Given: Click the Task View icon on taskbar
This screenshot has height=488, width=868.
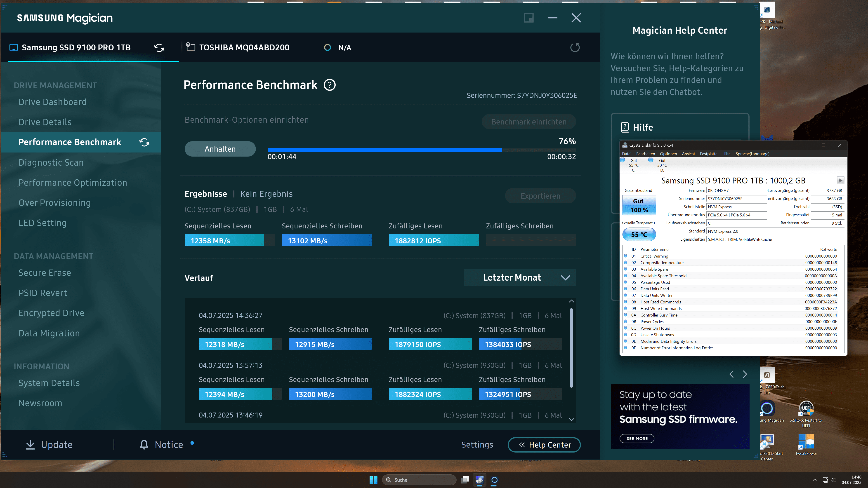Looking at the screenshot, I should (465, 480).
